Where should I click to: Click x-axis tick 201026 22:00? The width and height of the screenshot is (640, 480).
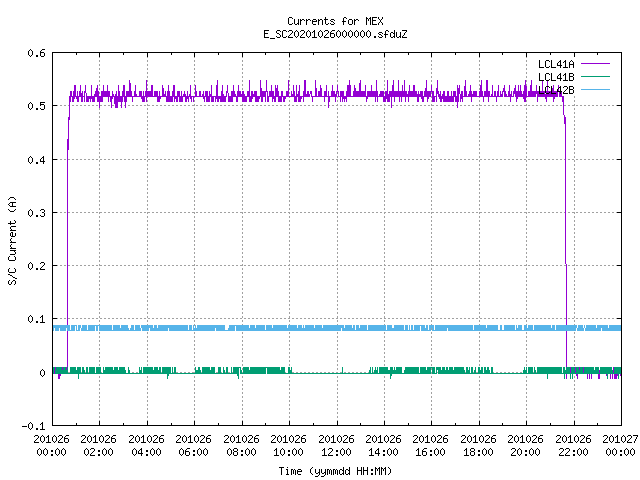click(573, 445)
